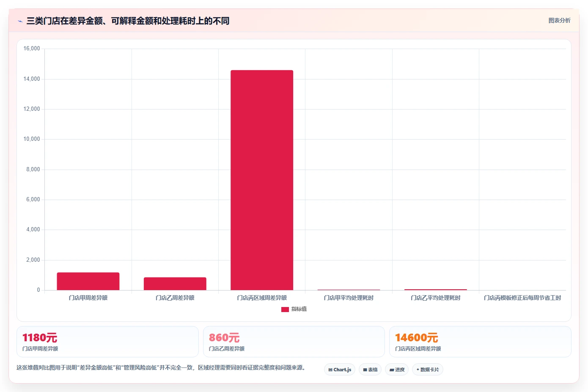Open the 860元 data card
This screenshot has width=588, height=392.
294,342
